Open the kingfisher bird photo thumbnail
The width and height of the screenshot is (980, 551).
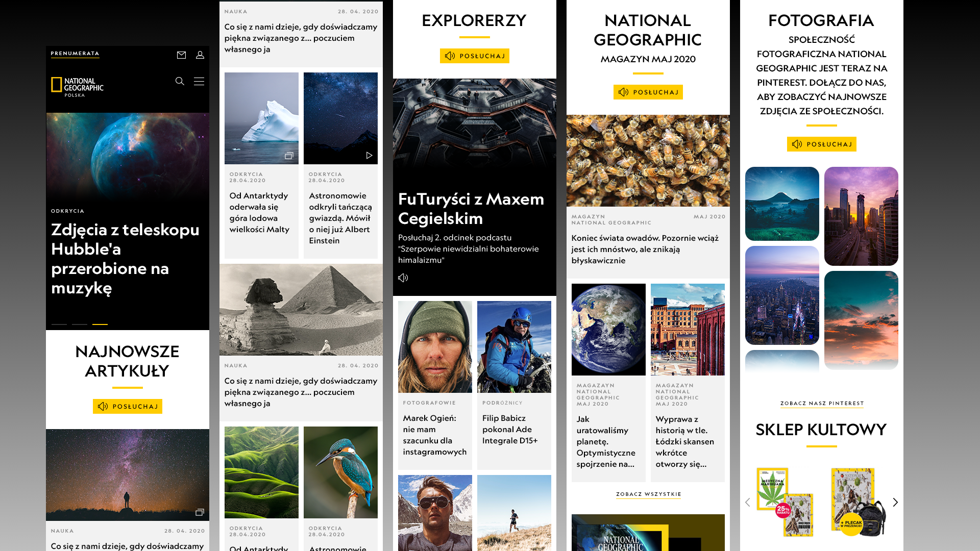[x=340, y=472]
